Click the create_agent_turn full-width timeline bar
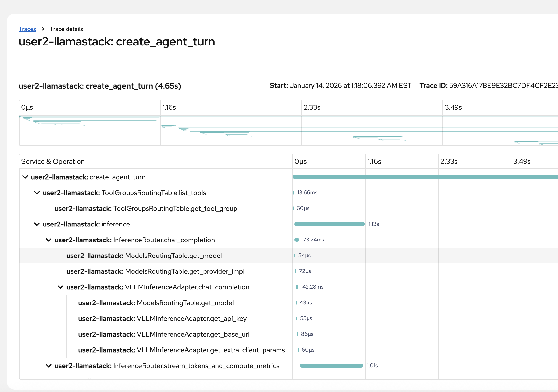The image size is (558, 392). tap(425, 177)
